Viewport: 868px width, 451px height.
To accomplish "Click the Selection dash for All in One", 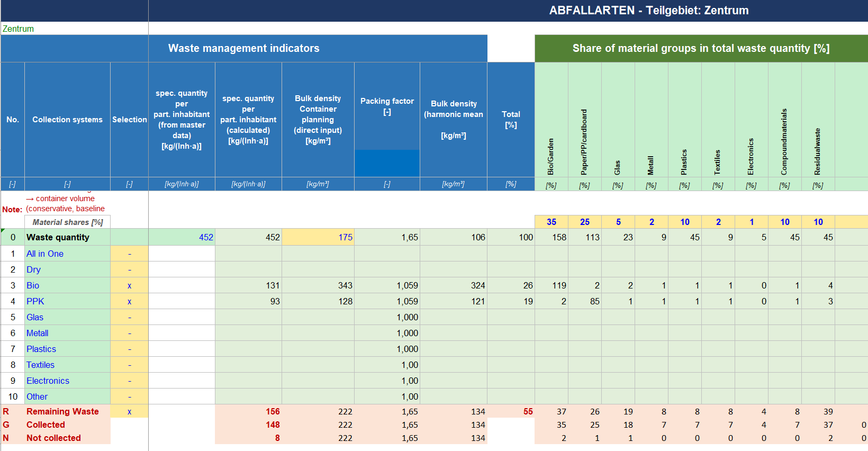I will (x=130, y=254).
